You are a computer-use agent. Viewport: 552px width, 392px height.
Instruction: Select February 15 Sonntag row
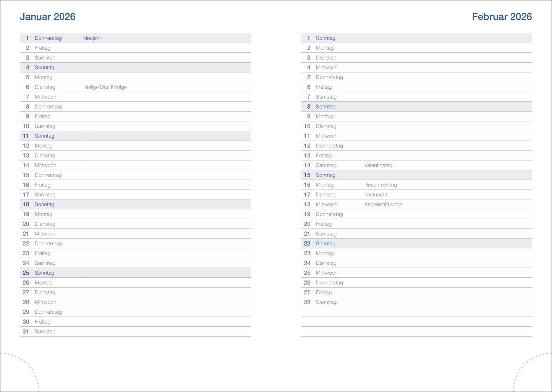pyautogui.click(x=416, y=175)
